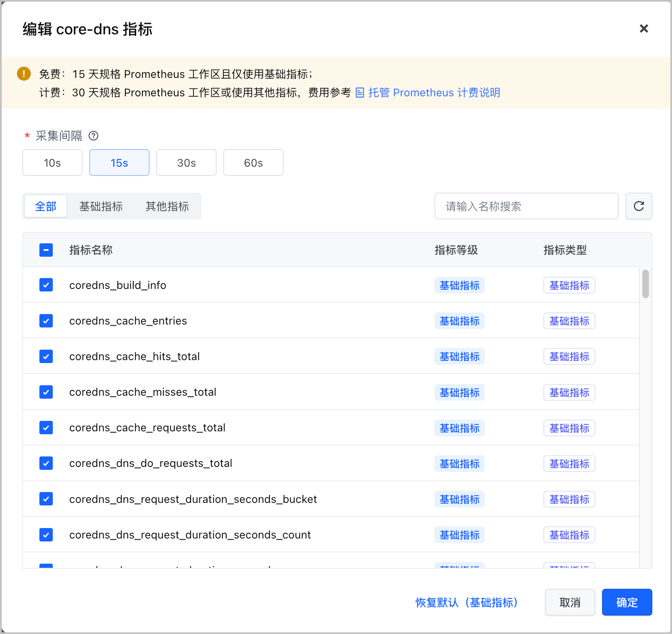Viewport: 672px width, 634px height.
Task: Focus the 请输入名称搜索 search field
Action: click(x=527, y=206)
